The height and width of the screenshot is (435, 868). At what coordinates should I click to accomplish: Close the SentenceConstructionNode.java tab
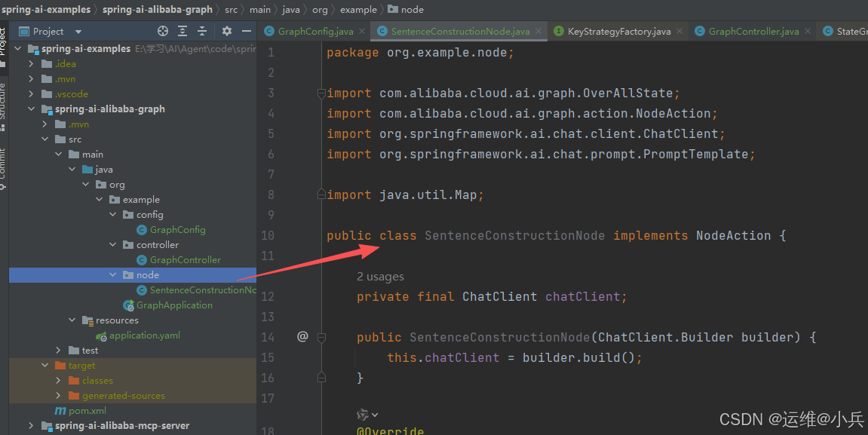538,32
